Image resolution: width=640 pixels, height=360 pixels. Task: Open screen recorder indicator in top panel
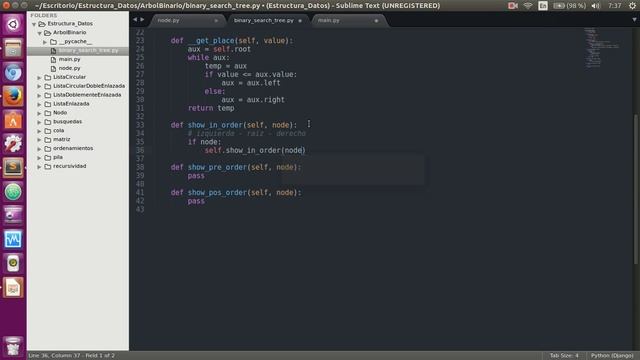tap(513, 6)
